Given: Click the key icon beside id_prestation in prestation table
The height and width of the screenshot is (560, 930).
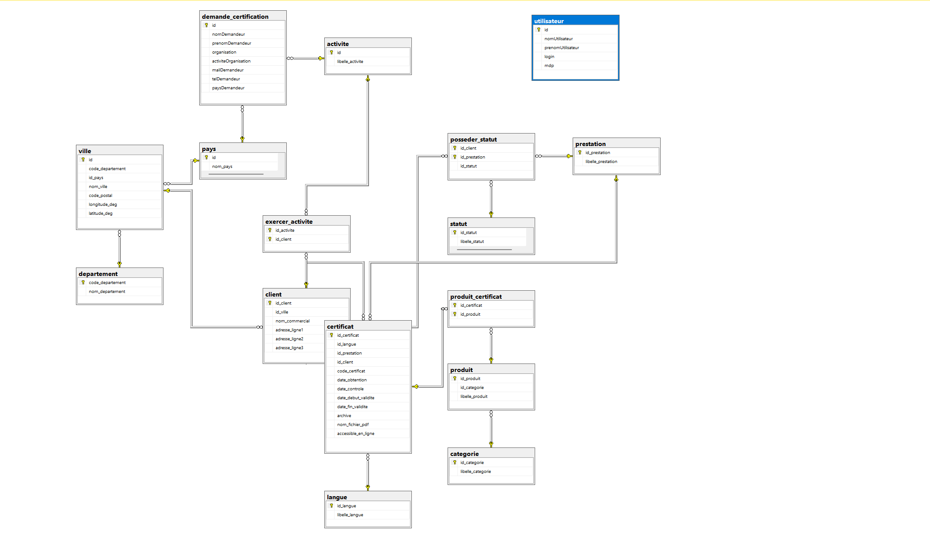Looking at the screenshot, I should coord(580,152).
